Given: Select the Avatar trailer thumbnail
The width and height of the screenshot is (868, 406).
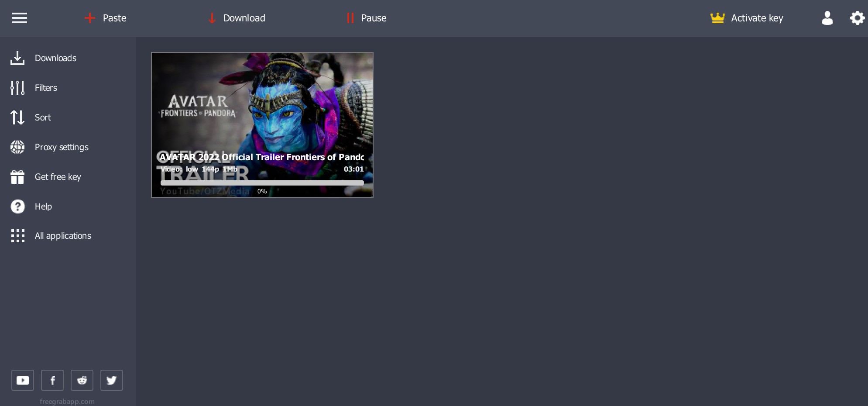Looking at the screenshot, I should tap(262, 125).
